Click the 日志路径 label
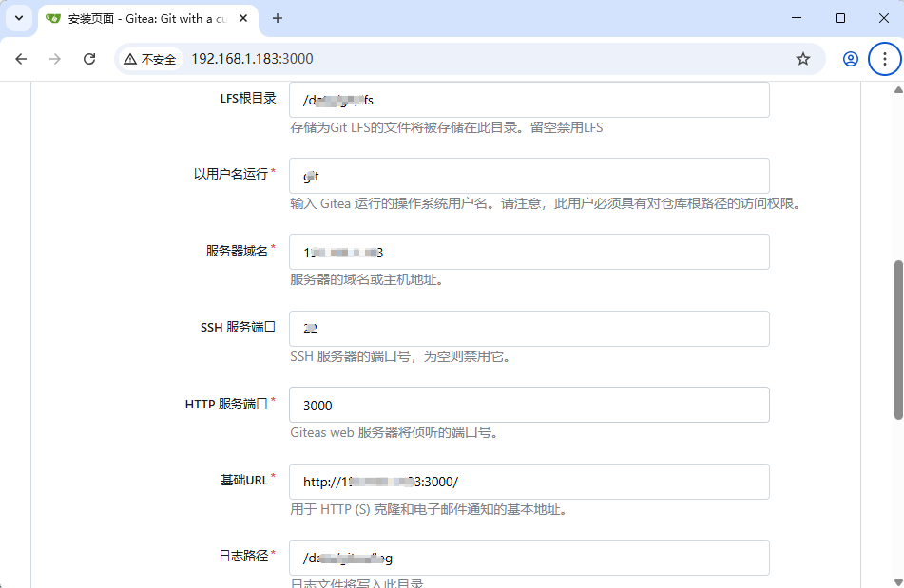 (x=243, y=556)
